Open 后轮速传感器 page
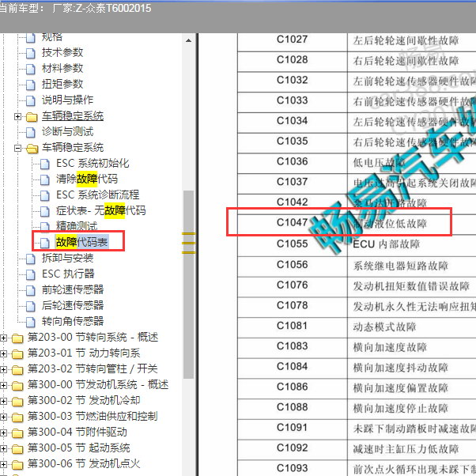Image resolution: width=476 pixels, height=476 pixels. click(73, 306)
